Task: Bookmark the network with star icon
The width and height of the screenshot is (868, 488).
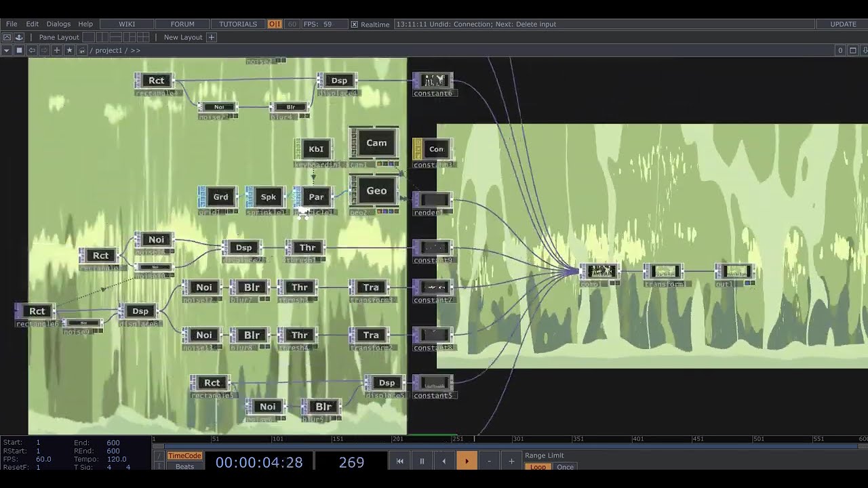Action: 69,50
